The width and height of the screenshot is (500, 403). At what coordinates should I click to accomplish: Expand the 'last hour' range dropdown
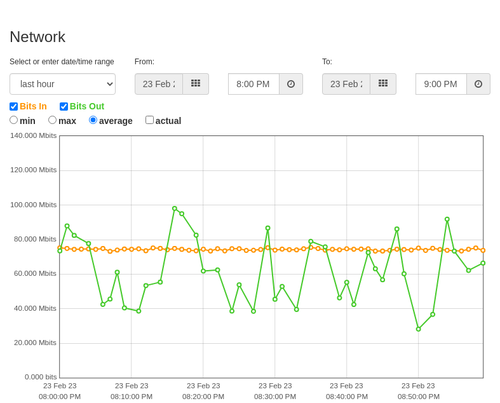tap(63, 84)
